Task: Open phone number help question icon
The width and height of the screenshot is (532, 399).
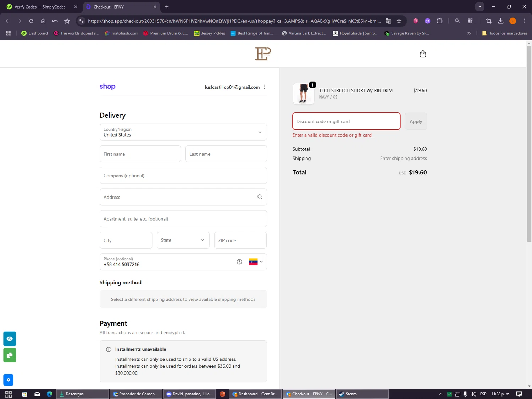Action: pos(239,262)
